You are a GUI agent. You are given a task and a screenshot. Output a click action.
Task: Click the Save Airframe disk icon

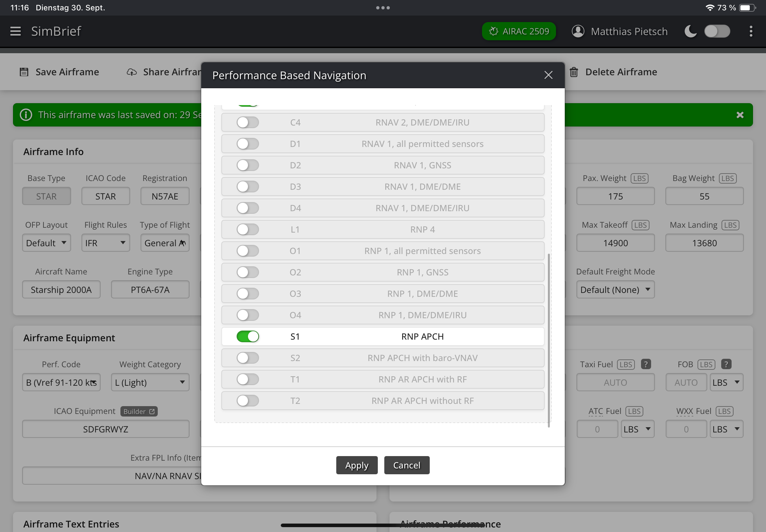click(24, 72)
